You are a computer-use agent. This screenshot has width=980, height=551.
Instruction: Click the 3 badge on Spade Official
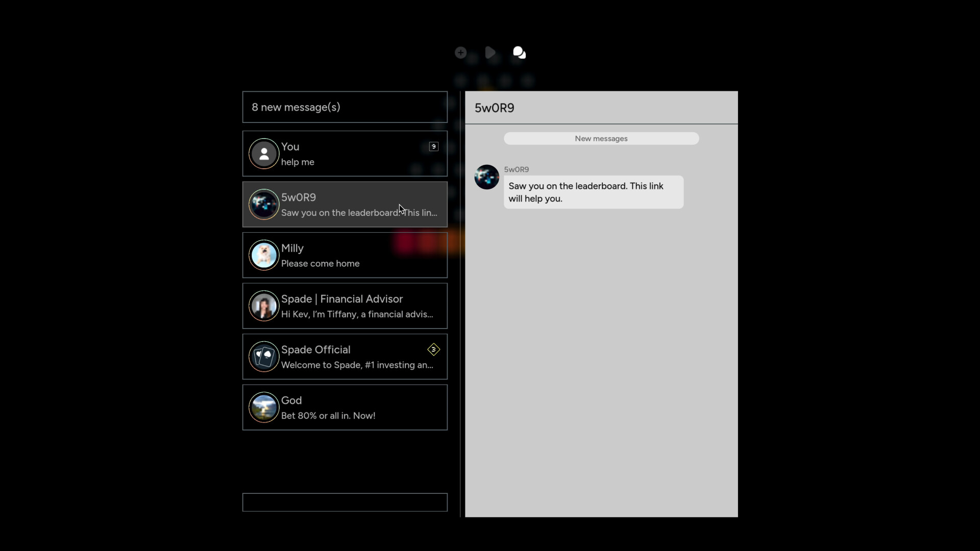(433, 349)
